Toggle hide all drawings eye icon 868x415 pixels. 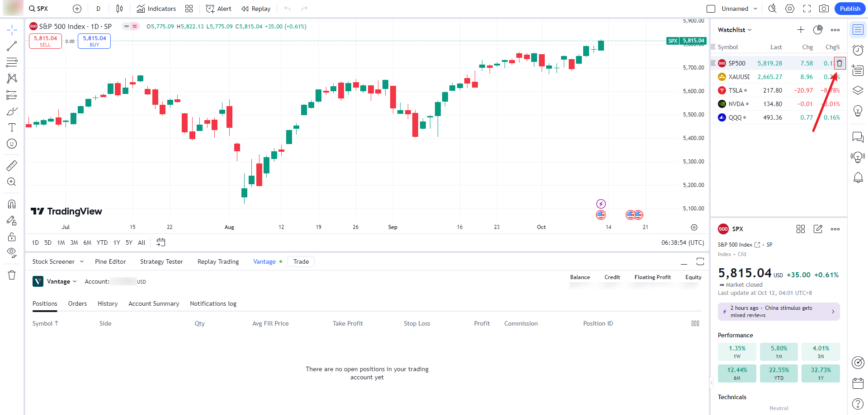click(x=12, y=252)
